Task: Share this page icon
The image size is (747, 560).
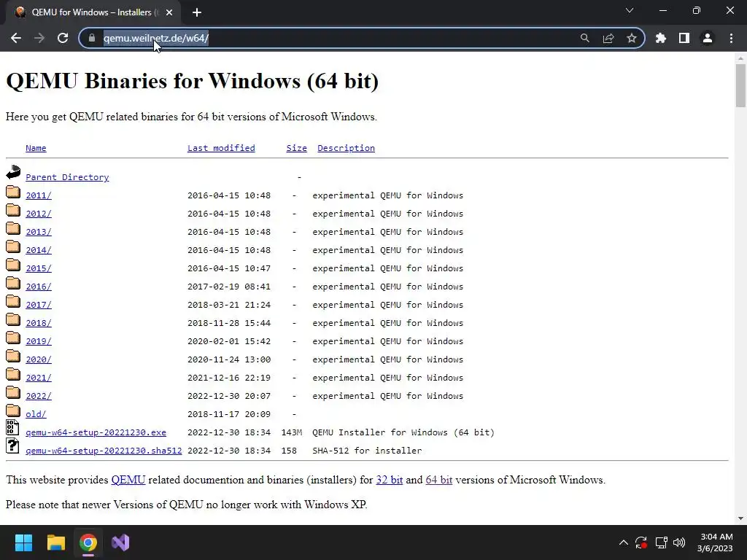Action: point(608,38)
